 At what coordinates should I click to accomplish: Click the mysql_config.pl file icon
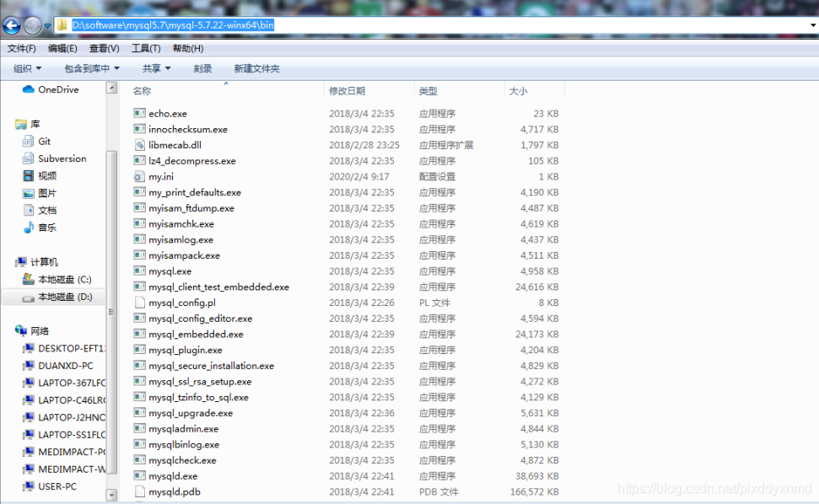click(x=139, y=303)
